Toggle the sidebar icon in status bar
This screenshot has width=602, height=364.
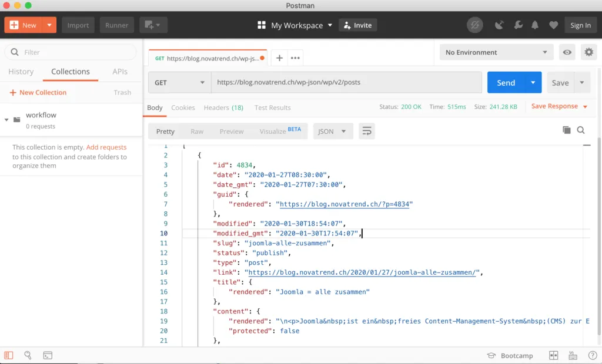[8, 355]
